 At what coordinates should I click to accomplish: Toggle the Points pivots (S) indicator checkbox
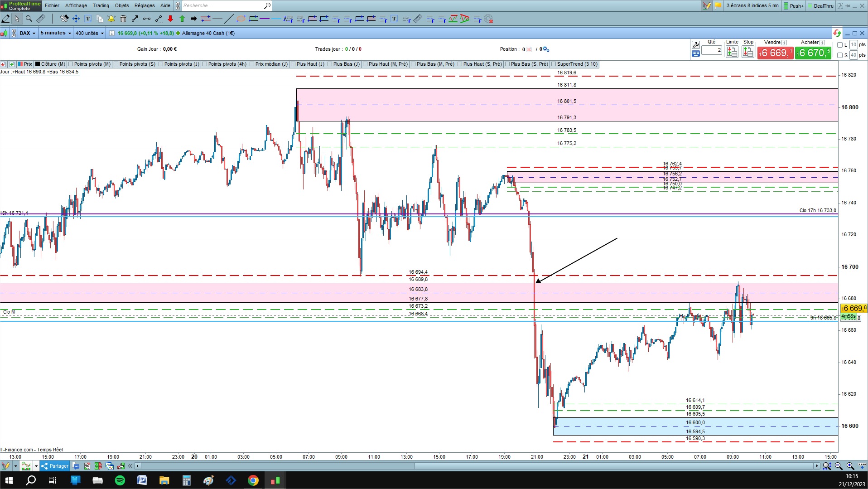pyautogui.click(x=116, y=64)
